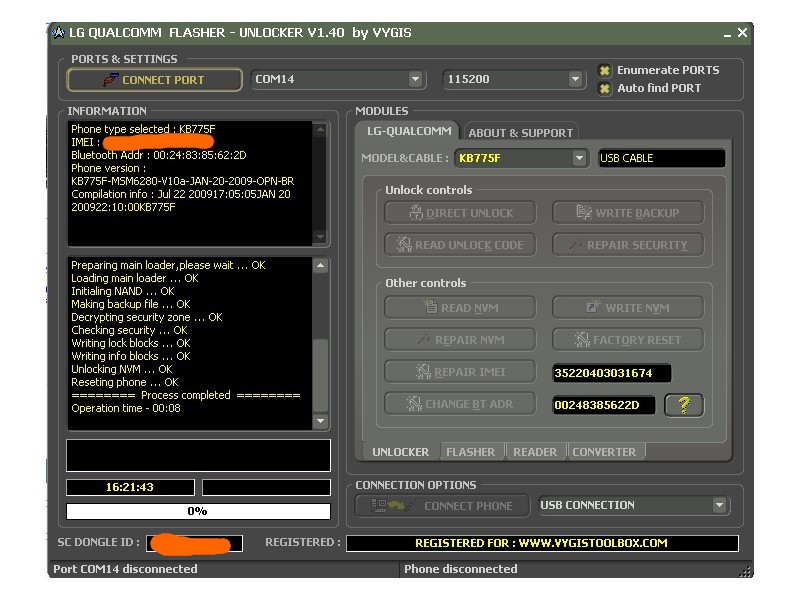
Task: Click DIRECT UNLOCK button
Action: (460, 213)
